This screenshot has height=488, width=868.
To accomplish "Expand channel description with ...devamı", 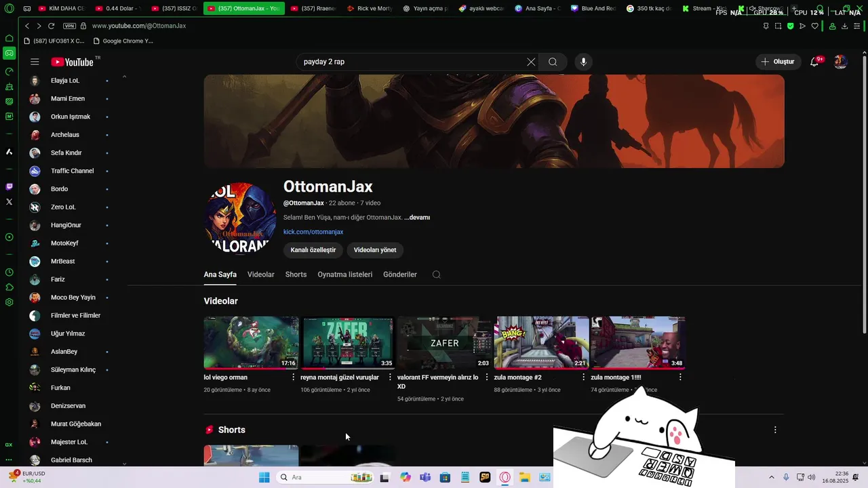I will click(x=417, y=218).
